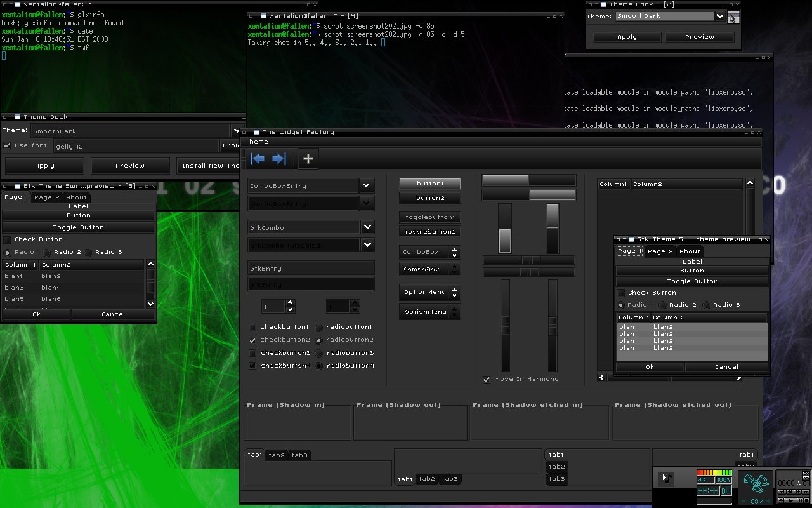The image size is (812, 508).
Task: Click the cyan fan applet icon
Action: [756, 483]
